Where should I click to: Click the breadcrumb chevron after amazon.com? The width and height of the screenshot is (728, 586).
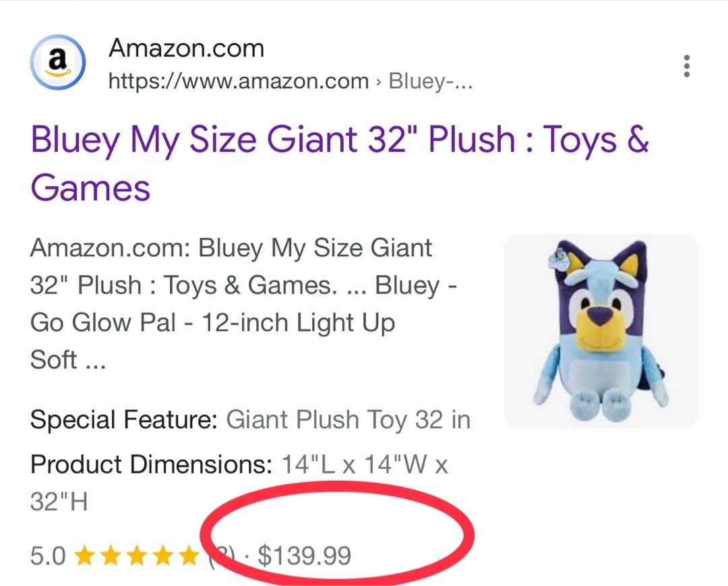[379, 82]
